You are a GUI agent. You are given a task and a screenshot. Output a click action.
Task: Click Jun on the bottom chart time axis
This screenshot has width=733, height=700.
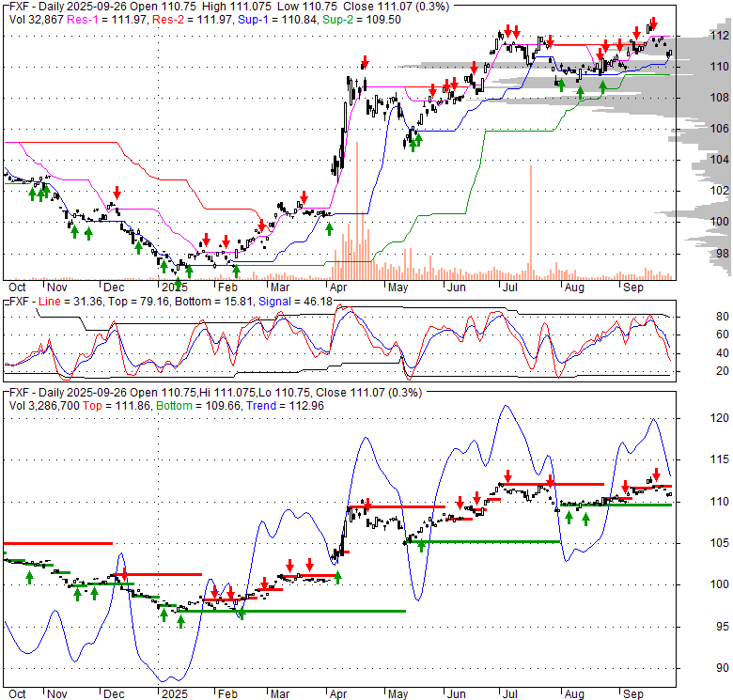coord(457,694)
